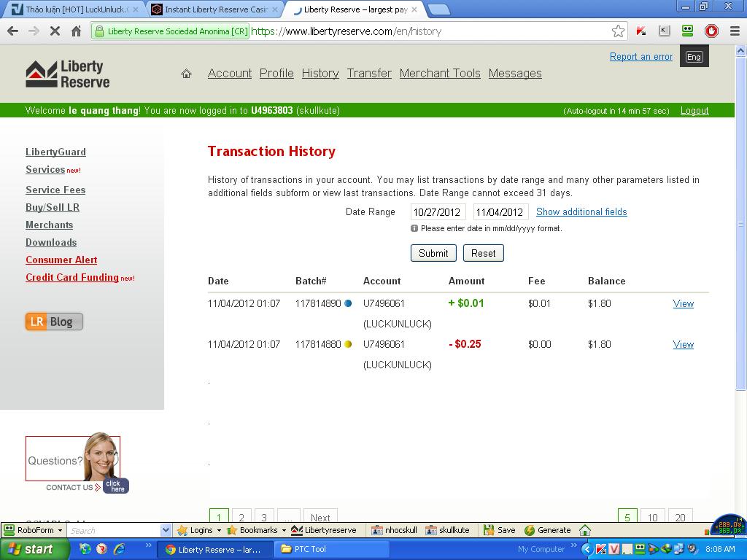This screenshot has height=560, width=747.
Task: Click the Liberty Reserve logo
Action: (68, 74)
